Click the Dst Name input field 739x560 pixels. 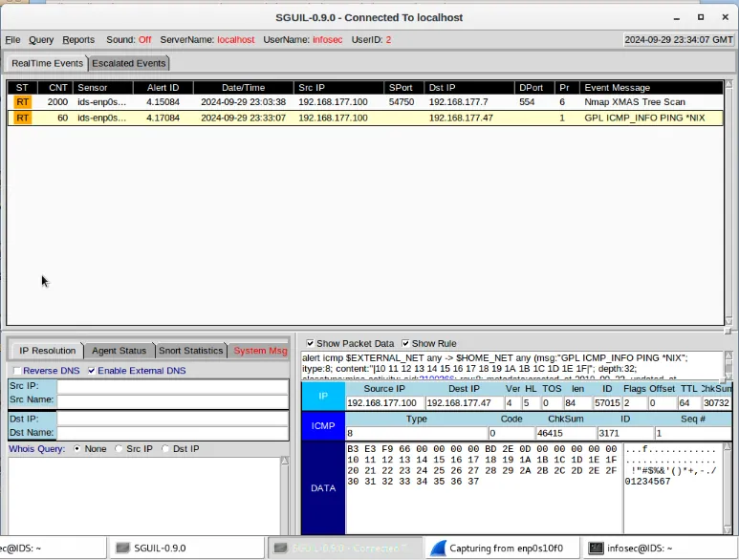pyautogui.click(x=172, y=433)
